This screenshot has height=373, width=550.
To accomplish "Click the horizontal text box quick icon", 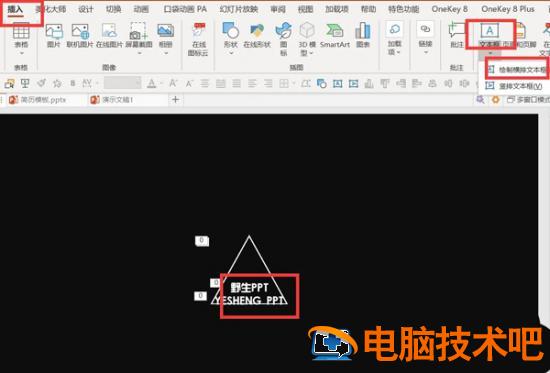I will pyautogui.click(x=337, y=84).
